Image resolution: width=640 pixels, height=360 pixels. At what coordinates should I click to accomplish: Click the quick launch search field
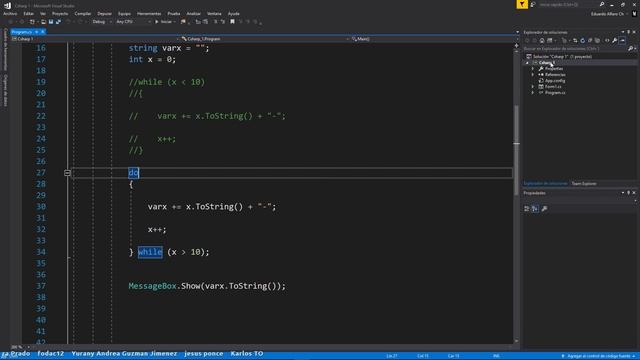(568, 4)
